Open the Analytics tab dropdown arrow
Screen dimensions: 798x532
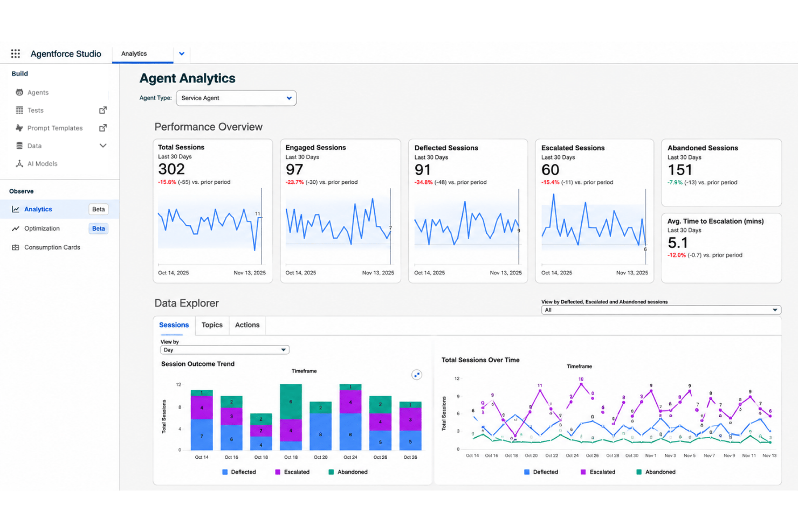tap(182, 53)
